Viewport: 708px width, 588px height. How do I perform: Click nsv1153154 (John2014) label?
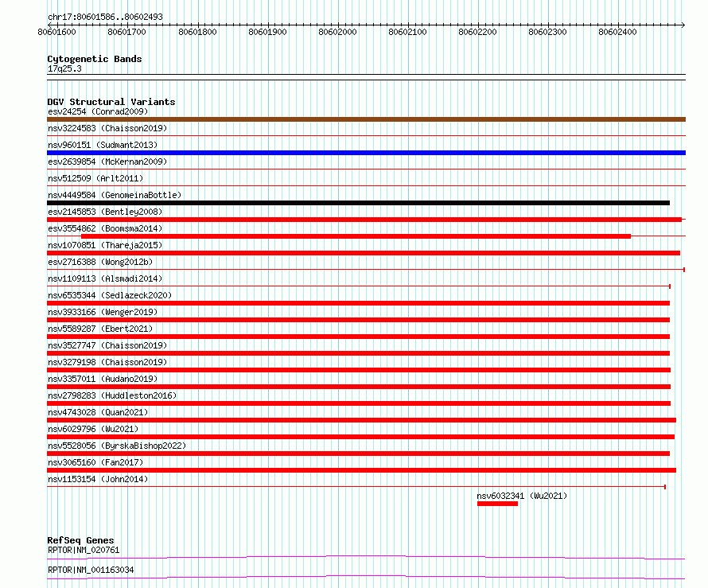point(98,479)
